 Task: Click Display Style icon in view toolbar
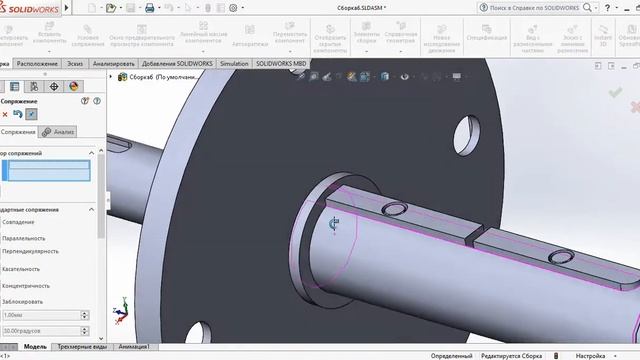(x=384, y=76)
